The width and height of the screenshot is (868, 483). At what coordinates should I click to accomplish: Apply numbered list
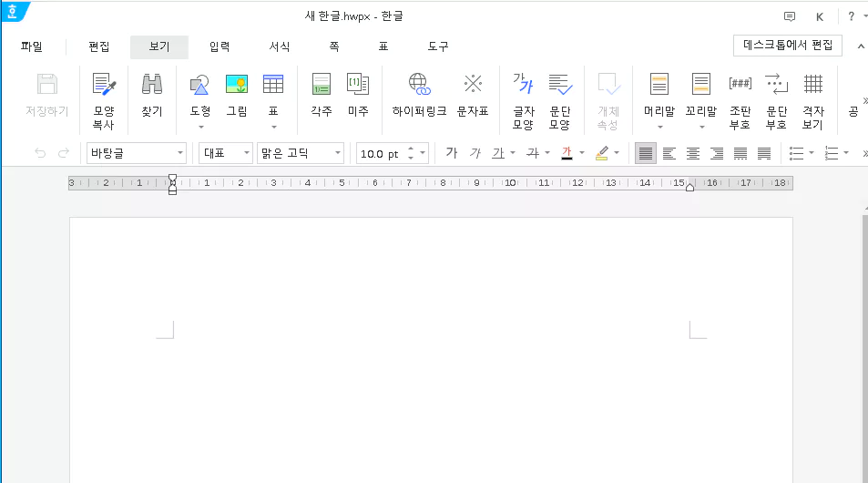831,153
